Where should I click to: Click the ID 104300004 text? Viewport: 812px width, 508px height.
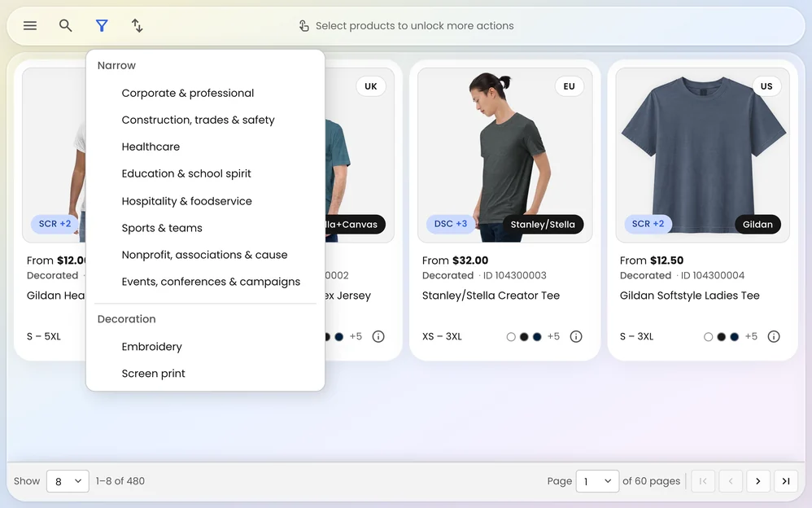click(x=713, y=275)
